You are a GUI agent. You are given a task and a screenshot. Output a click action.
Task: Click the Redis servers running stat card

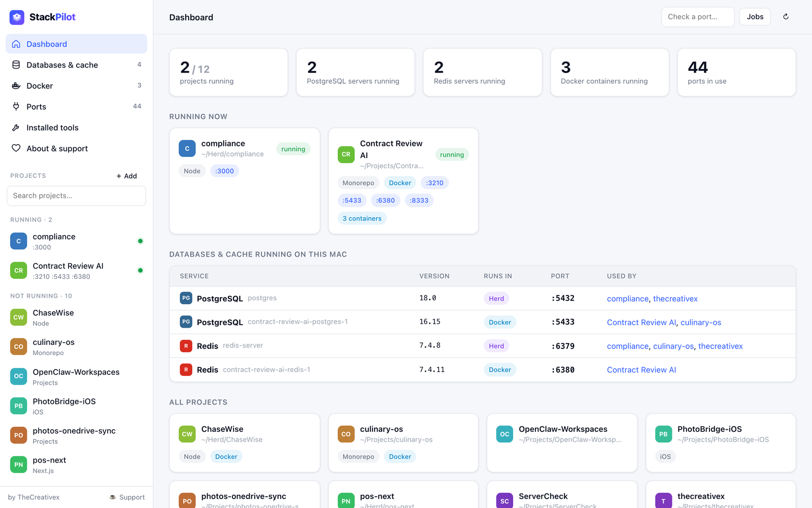click(x=483, y=72)
